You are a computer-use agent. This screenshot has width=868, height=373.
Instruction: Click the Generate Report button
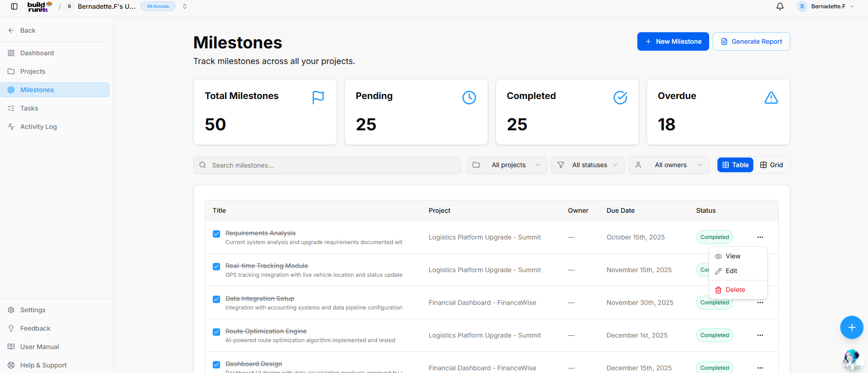click(x=751, y=41)
